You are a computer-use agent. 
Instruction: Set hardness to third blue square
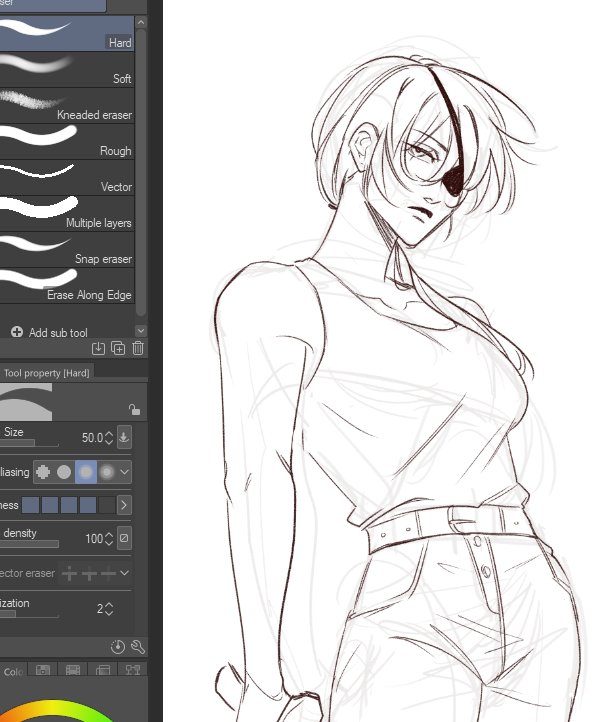pos(69,505)
